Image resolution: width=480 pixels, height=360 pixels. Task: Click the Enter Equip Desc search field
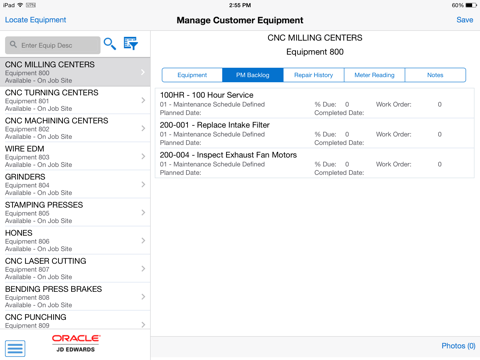(53, 45)
